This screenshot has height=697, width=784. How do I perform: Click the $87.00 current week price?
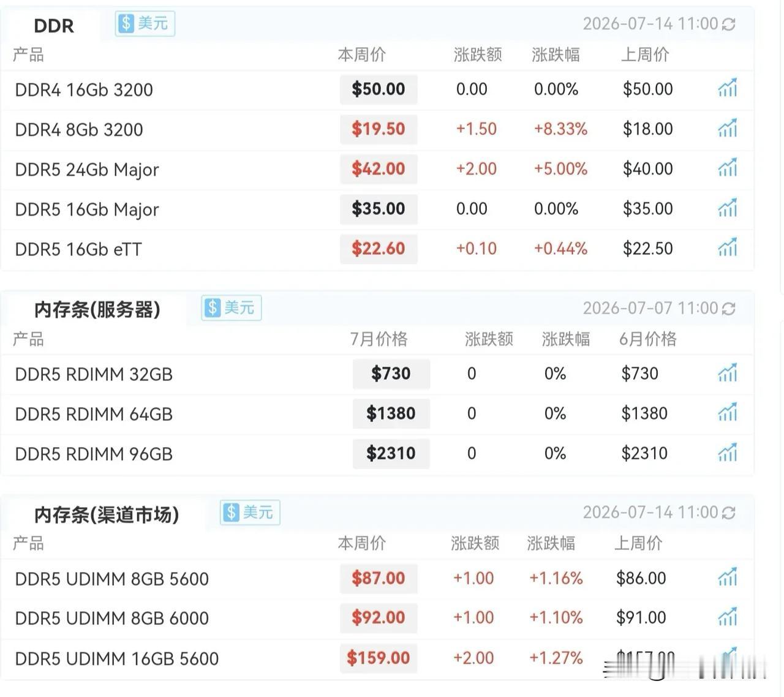(379, 578)
